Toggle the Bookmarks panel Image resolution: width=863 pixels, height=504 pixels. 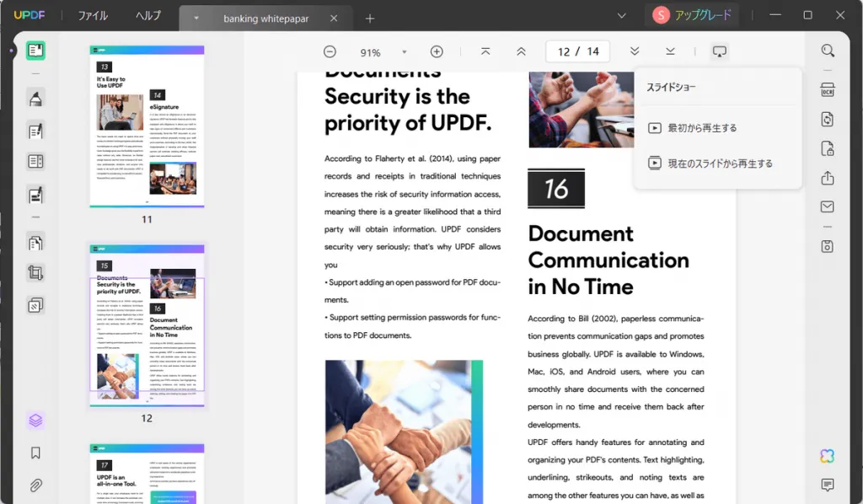(x=35, y=453)
